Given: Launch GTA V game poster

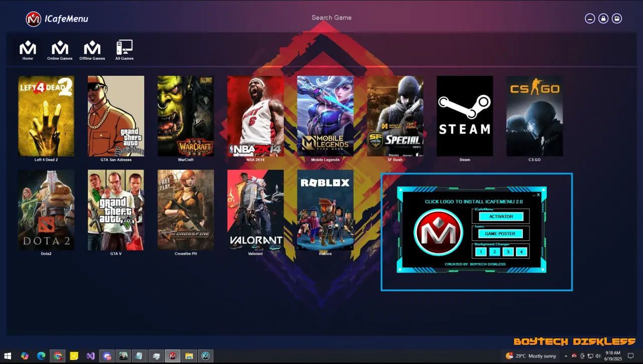Looking at the screenshot, I should 116,210.
